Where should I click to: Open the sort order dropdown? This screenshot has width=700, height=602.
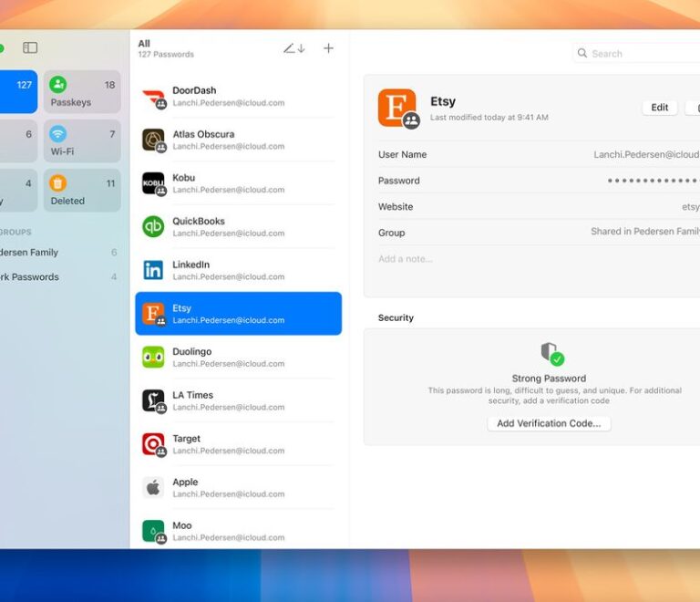click(x=293, y=48)
